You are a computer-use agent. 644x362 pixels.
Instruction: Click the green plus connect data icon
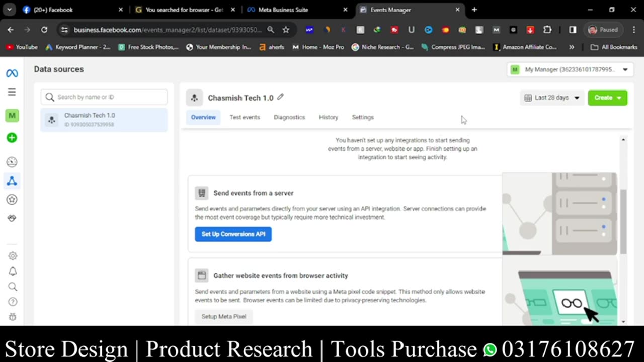point(12,138)
